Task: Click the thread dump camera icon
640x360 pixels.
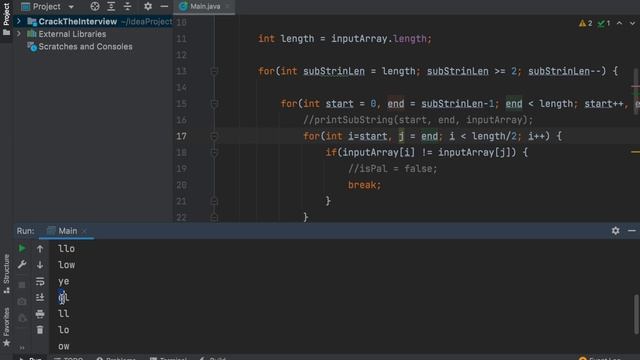Action: [22, 301]
